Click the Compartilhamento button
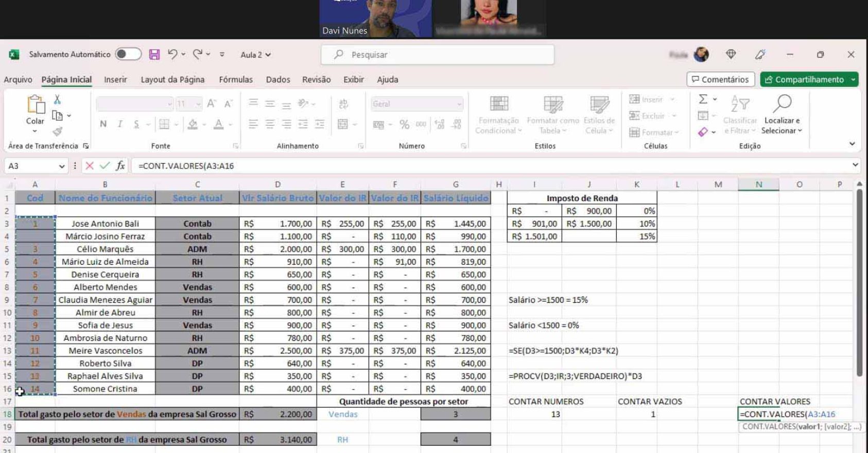 click(x=804, y=79)
